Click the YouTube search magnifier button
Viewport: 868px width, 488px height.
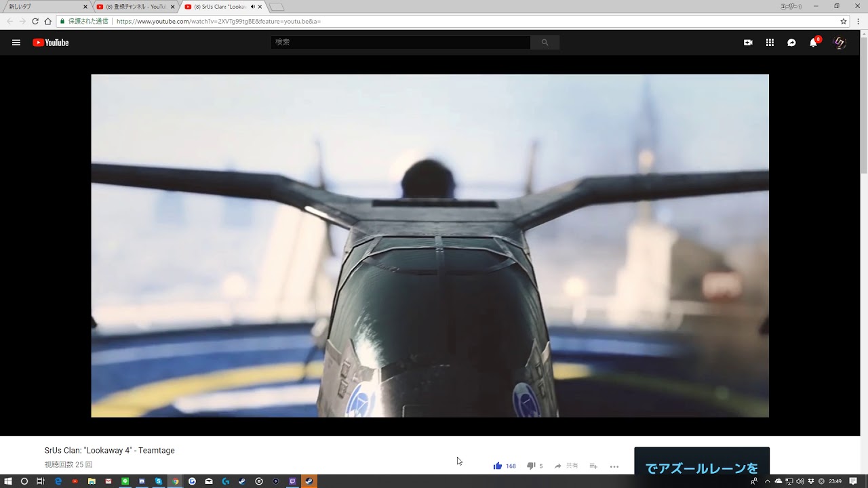(x=545, y=42)
